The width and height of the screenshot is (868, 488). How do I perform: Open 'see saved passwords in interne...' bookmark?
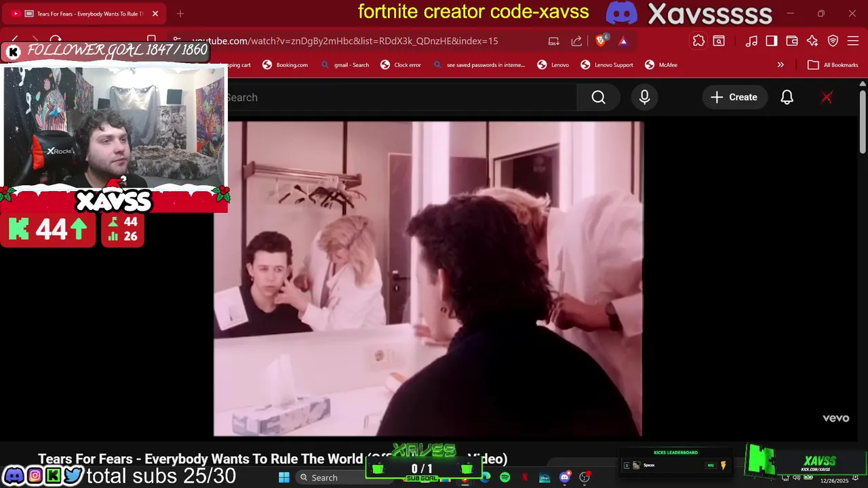pyautogui.click(x=479, y=65)
